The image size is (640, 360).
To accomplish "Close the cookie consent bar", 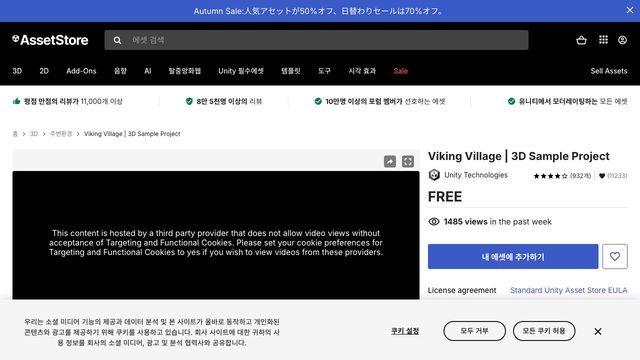I will 598,331.
